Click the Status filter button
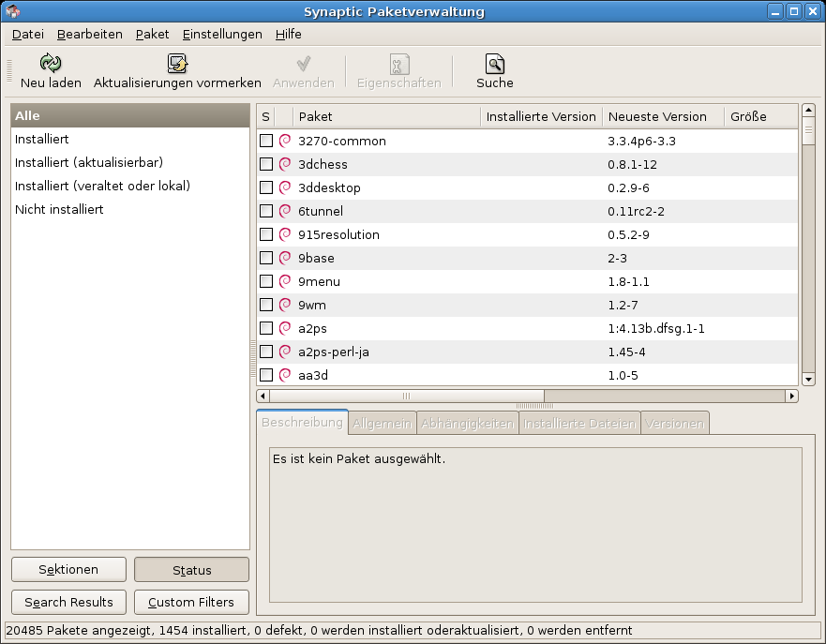The image size is (826, 644). tap(192, 570)
